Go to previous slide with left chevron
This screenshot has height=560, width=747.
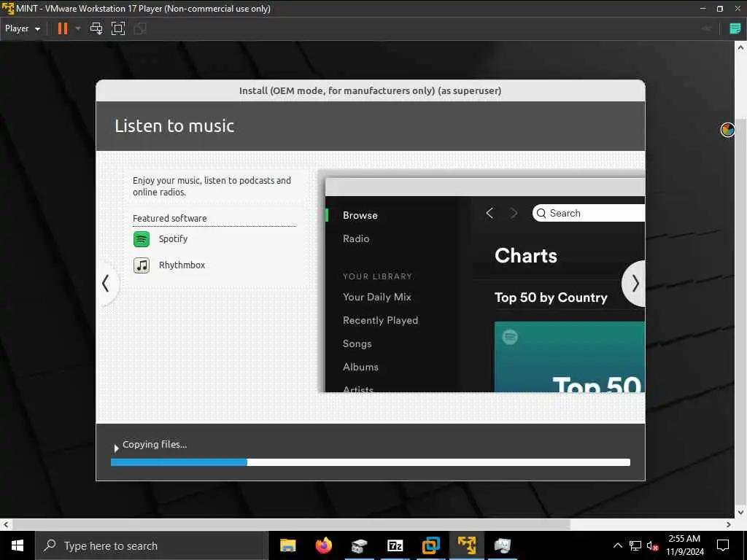click(x=106, y=284)
